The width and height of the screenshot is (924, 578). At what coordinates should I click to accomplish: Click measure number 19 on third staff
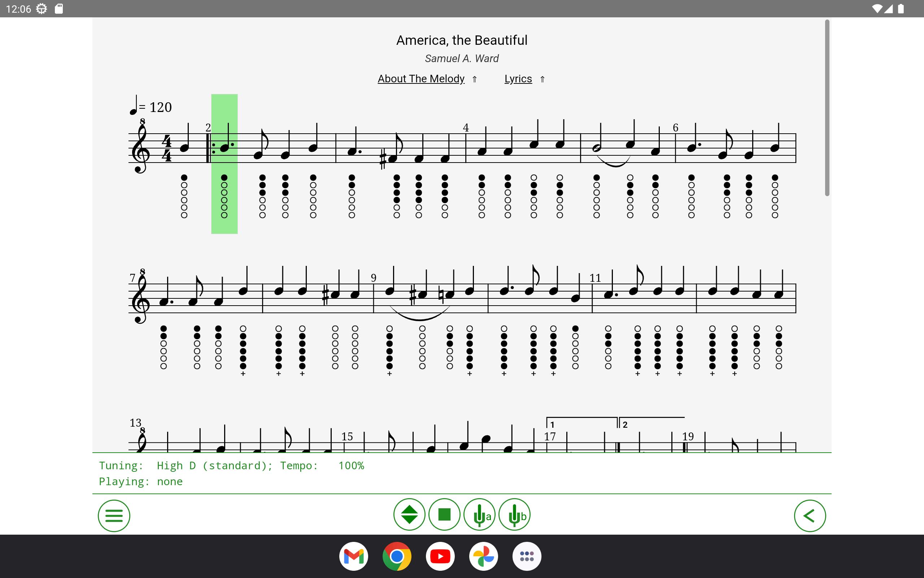tap(688, 436)
